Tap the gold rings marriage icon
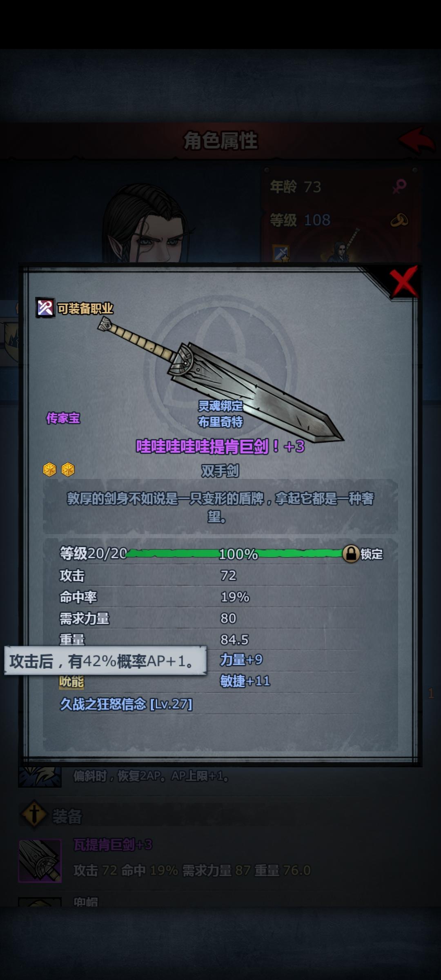 (x=399, y=220)
